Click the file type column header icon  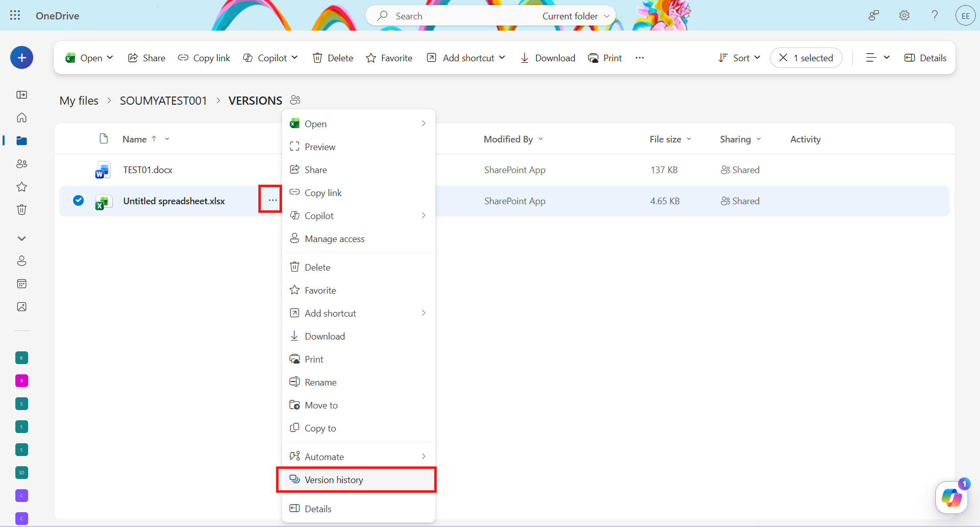pos(104,139)
